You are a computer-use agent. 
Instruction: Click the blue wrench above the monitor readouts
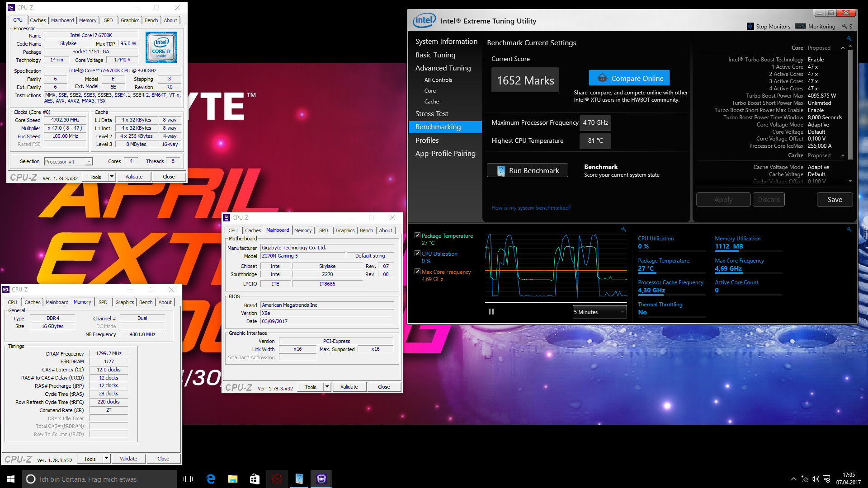coord(849,230)
